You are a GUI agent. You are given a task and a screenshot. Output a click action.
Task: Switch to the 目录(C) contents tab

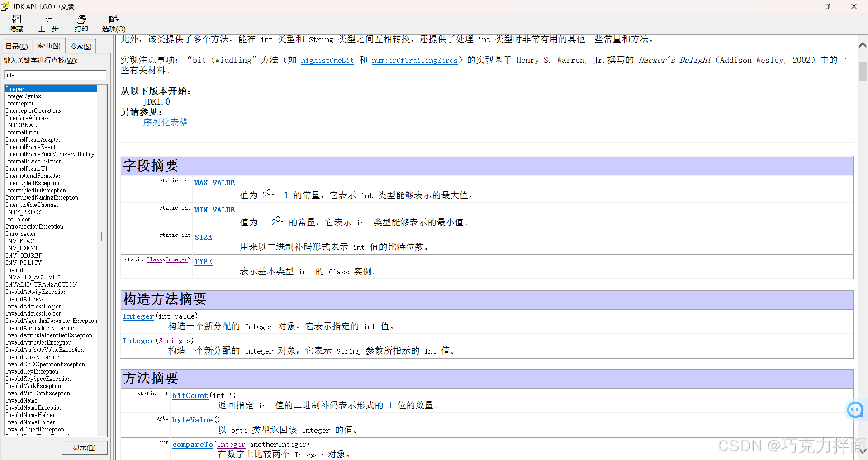pos(17,46)
